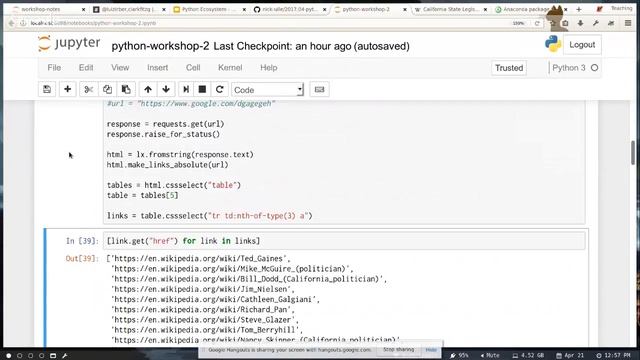Image resolution: width=640 pixels, height=360 pixels.
Task: Click the 12:57 PM clock in the taskbar
Action: pos(613,356)
